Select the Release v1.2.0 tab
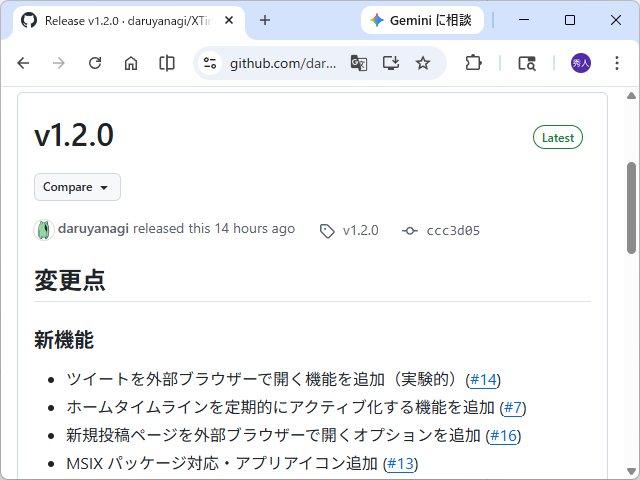 129,20
